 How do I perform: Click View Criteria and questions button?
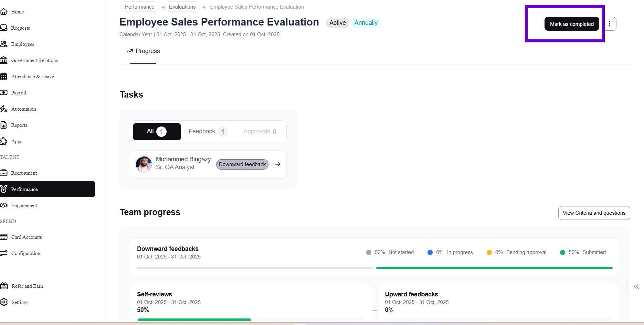tap(594, 213)
